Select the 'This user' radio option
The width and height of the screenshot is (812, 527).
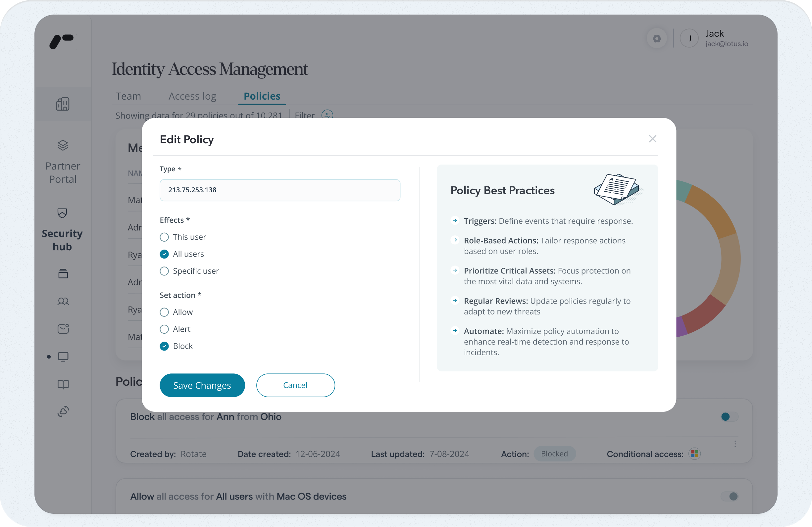(164, 237)
